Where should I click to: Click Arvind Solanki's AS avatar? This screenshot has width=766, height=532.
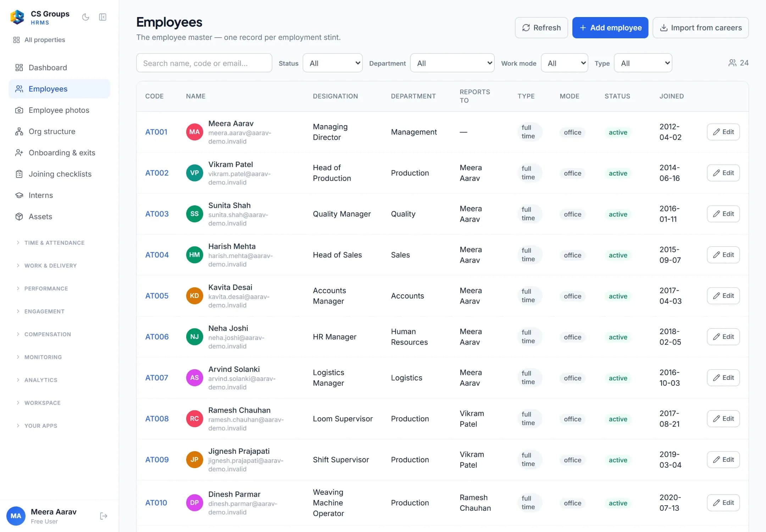click(x=194, y=378)
